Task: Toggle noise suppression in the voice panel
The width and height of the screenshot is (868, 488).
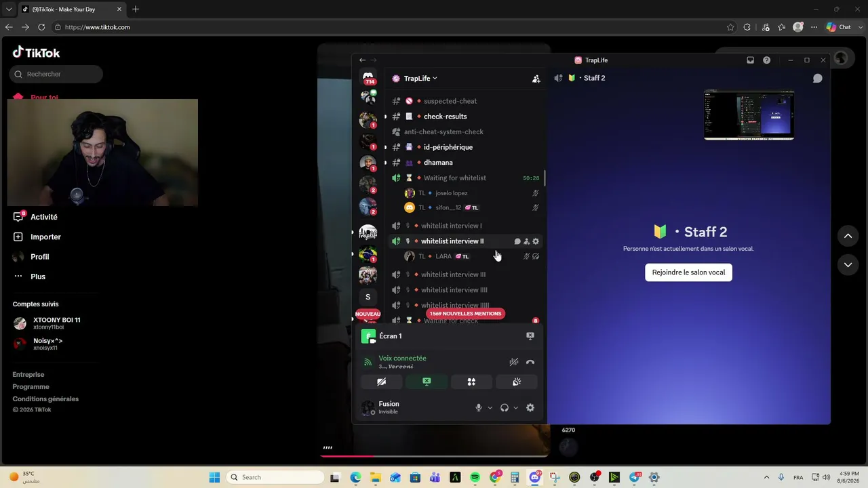Action: click(x=514, y=362)
